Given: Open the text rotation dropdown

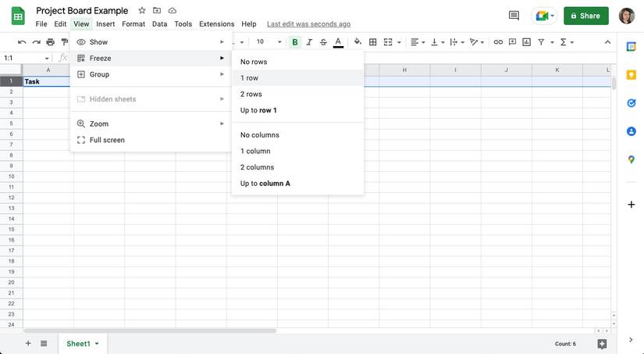Looking at the screenshot, I should (x=476, y=42).
